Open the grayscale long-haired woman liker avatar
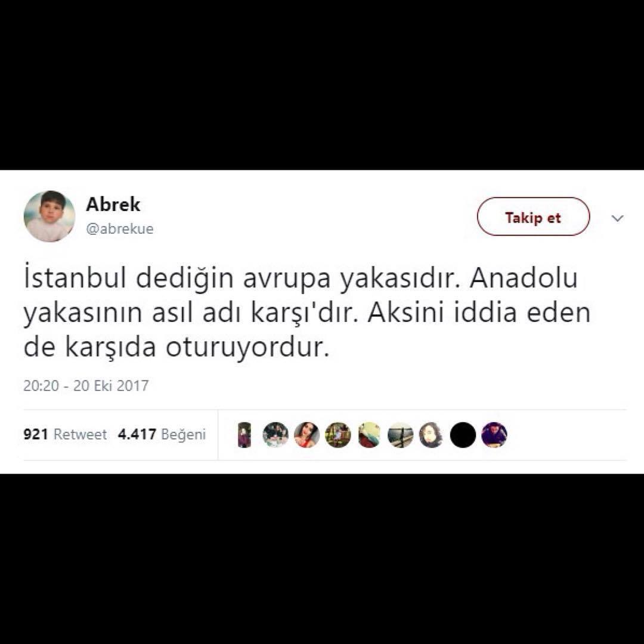Image resolution: width=644 pixels, height=644 pixels. pos(432,435)
